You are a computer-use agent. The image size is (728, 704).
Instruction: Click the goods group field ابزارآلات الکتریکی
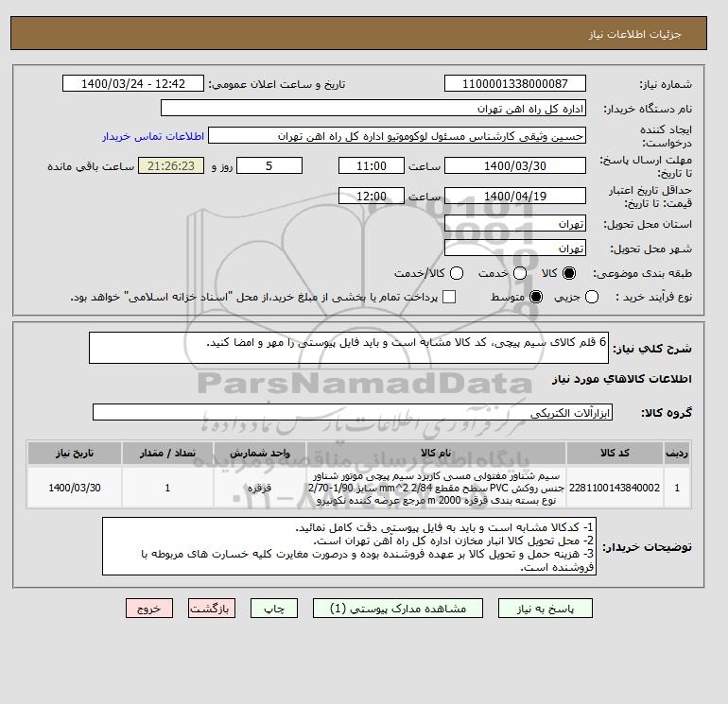(353, 412)
